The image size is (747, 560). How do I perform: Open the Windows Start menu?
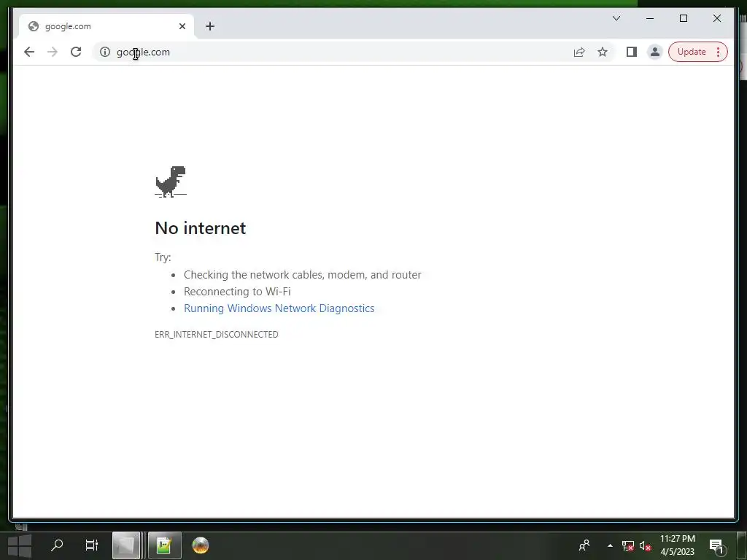click(x=20, y=545)
